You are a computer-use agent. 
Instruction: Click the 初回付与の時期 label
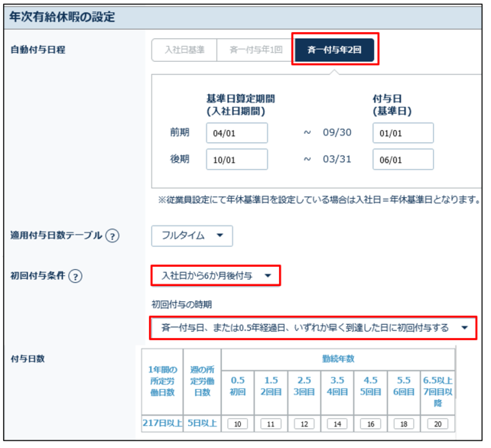click(x=181, y=304)
